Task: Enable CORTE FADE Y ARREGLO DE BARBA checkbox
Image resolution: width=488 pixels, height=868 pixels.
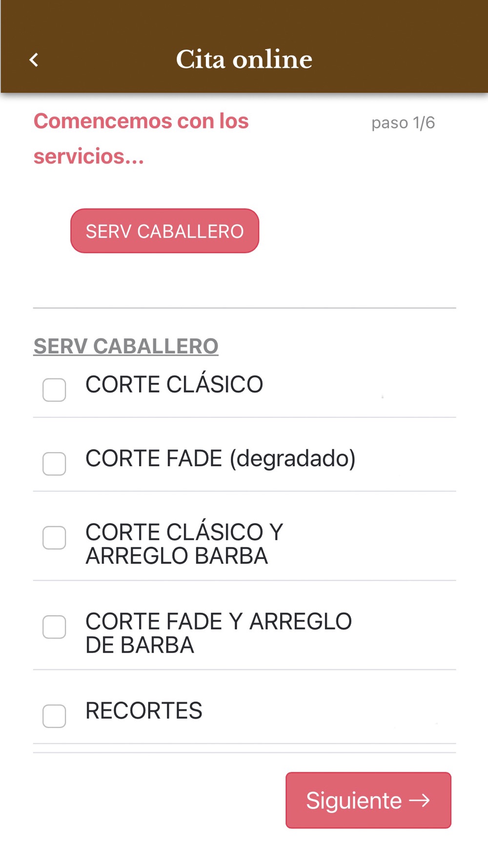Action: (x=54, y=627)
